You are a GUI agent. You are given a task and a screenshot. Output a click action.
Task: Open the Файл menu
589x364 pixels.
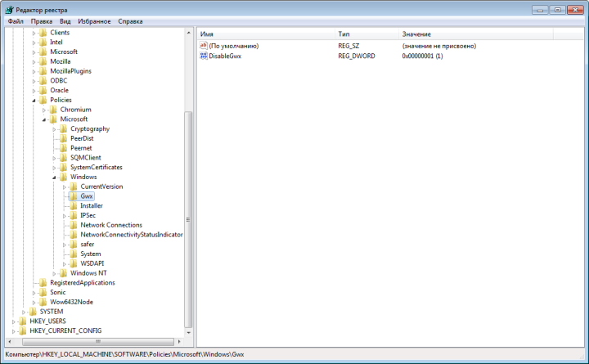[16, 21]
